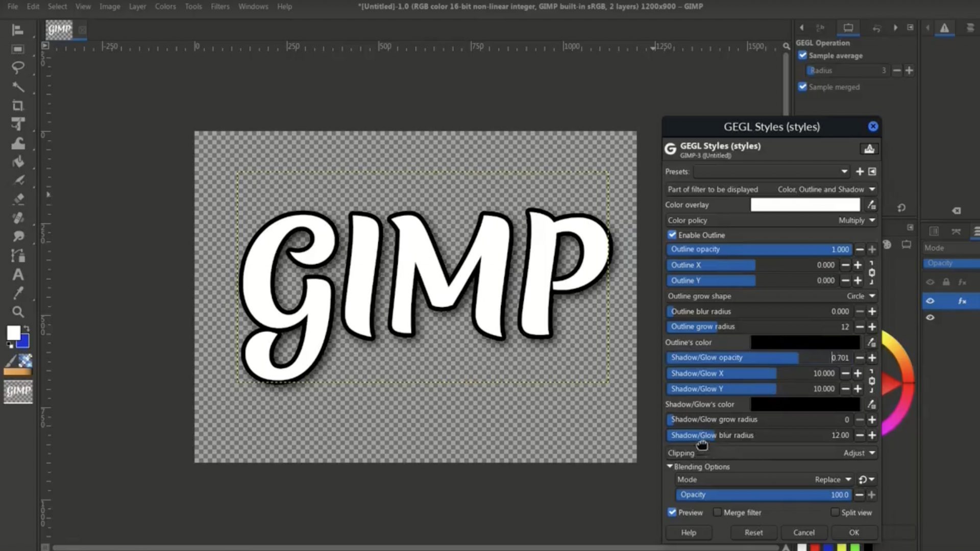Click Cancel in GEGL Styles dialog
Viewport: 980px width, 551px height.
click(x=804, y=533)
